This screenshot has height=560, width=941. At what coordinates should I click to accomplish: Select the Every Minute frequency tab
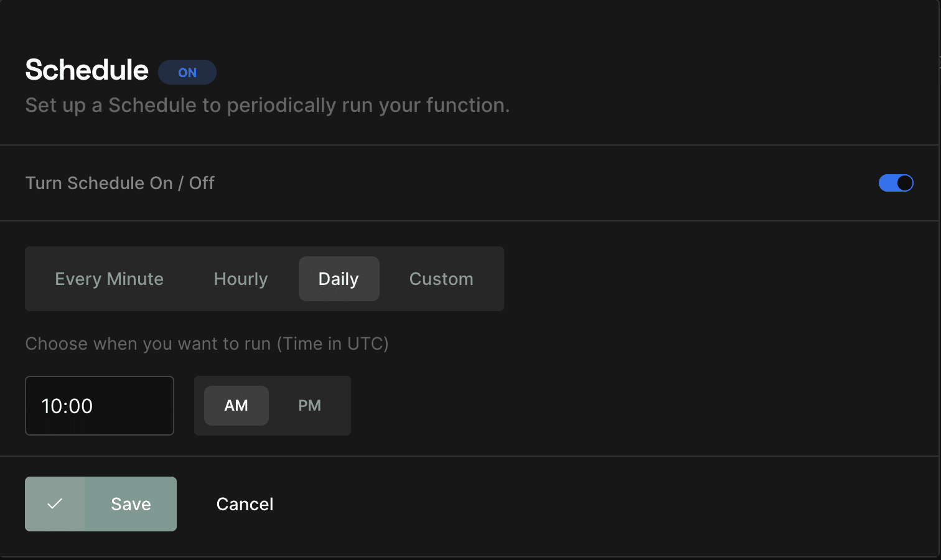109,279
